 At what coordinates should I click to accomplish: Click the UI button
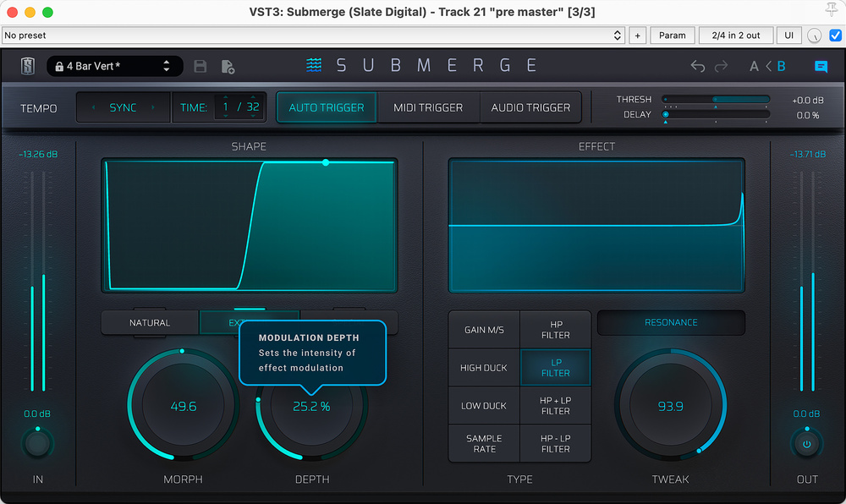tap(788, 36)
